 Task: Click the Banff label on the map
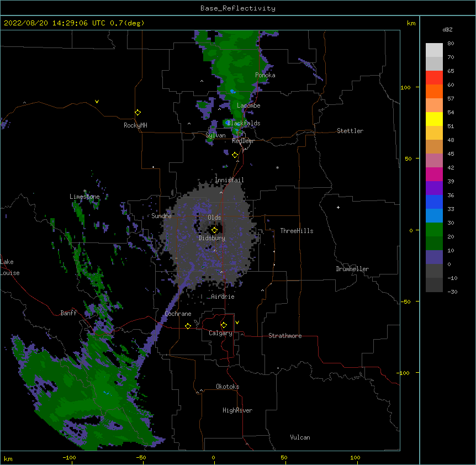(68, 313)
